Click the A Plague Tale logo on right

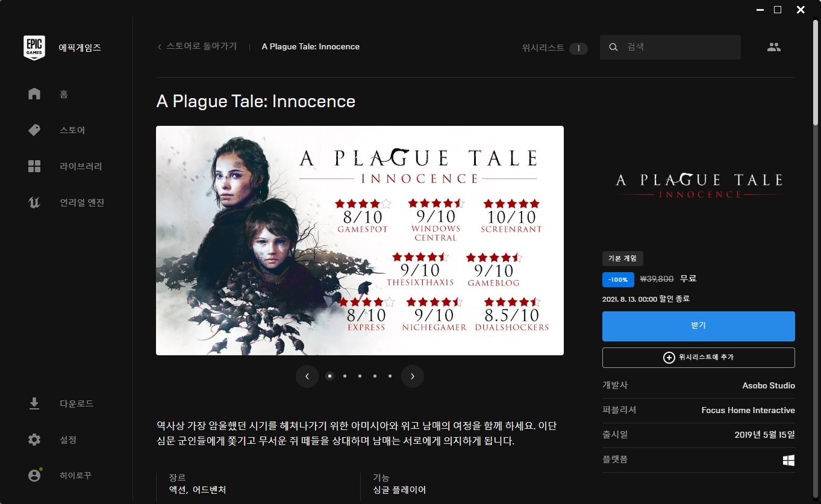tap(699, 185)
